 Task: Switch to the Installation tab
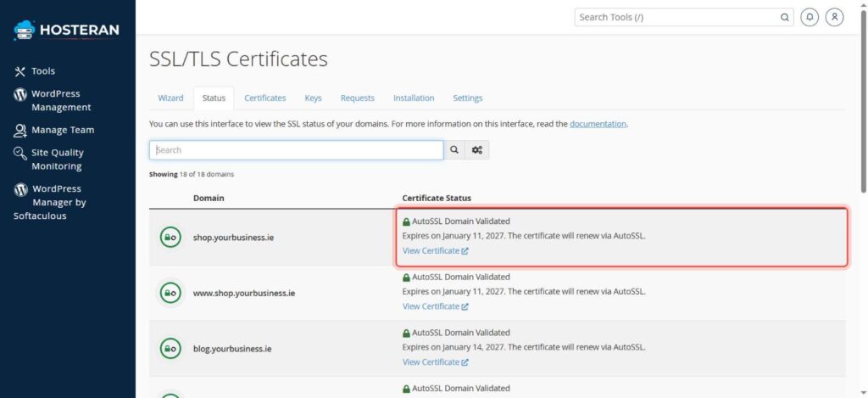414,98
